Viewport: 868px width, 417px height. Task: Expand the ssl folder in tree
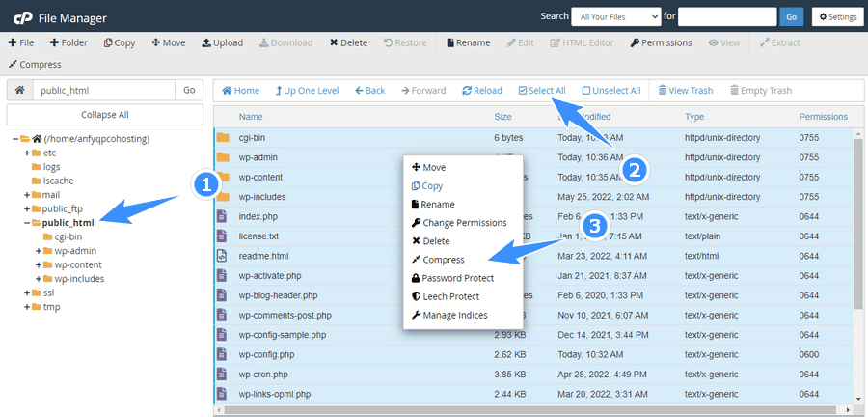(x=27, y=292)
